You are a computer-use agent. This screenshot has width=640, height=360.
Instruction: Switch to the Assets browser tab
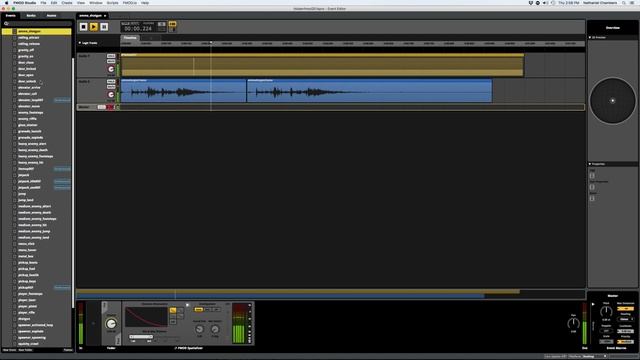coord(51,16)
